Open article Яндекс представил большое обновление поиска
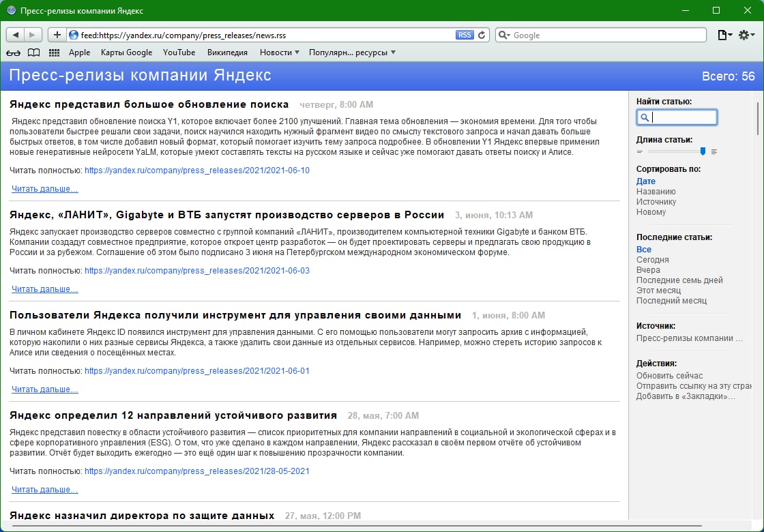This screenshot has height=532, width=764. (149, 104)
